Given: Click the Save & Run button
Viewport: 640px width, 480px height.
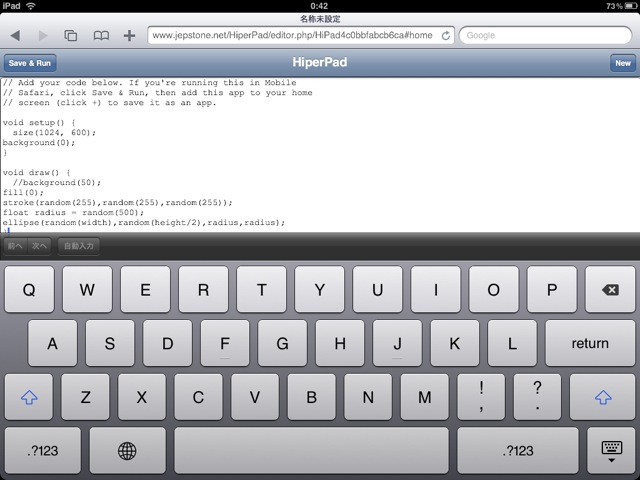Looking at the screenshot, I should [x=30, y=63].
